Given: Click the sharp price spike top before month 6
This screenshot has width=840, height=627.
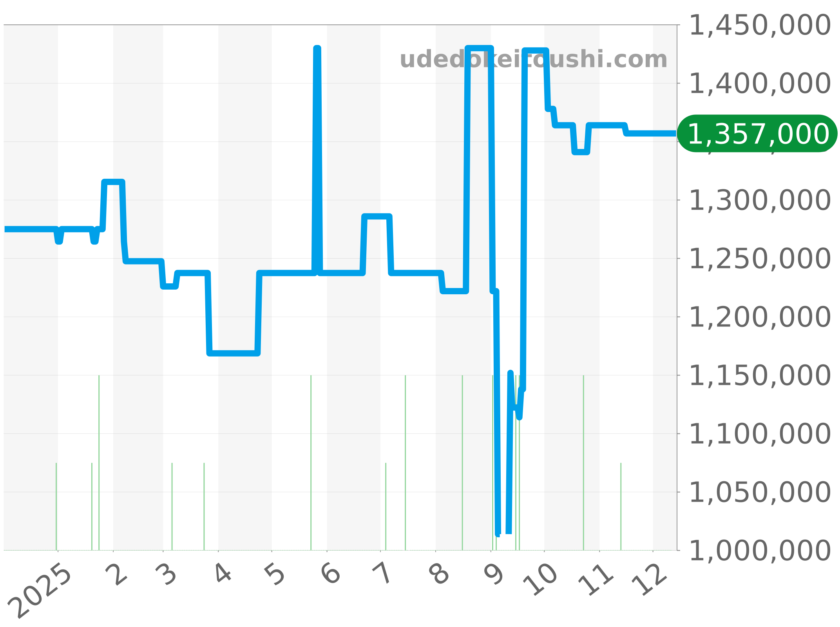Looking at the screenshot, I should (317, 49).
